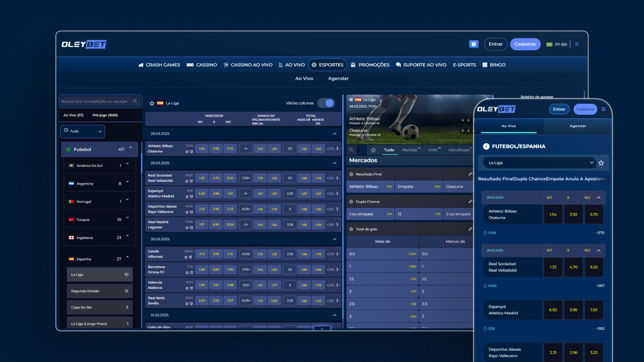644x362 pixels.
Task: Open the Telegram icon in the top header
Action: [x=474, y=44]
